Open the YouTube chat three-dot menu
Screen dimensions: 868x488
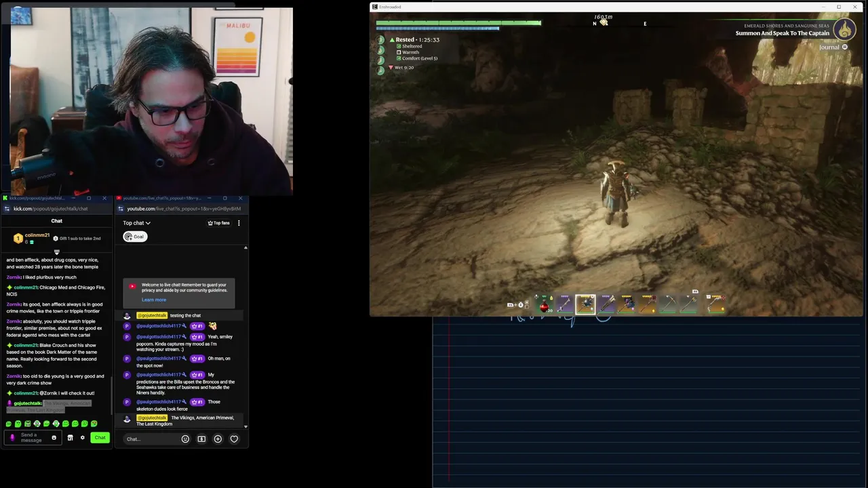coord(239,223)
